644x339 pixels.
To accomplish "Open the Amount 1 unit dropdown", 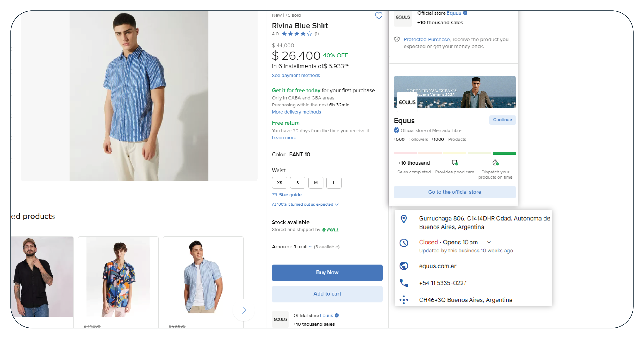I will click(x=303, y=247).
